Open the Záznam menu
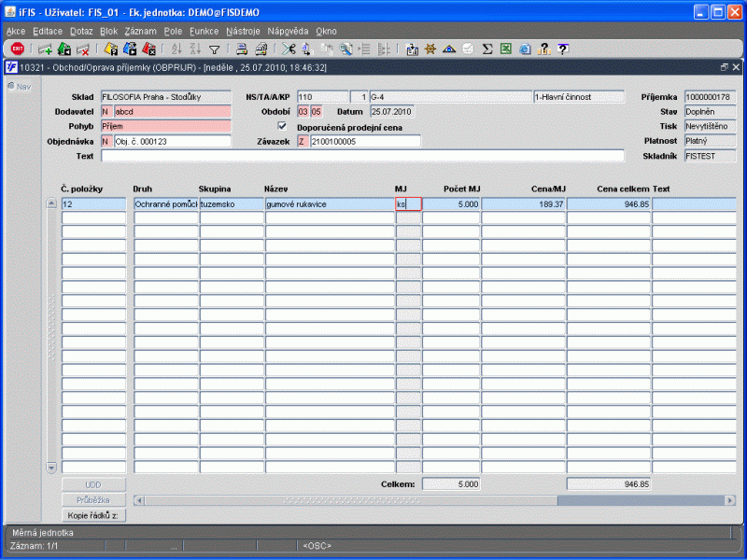 [140, 31]
